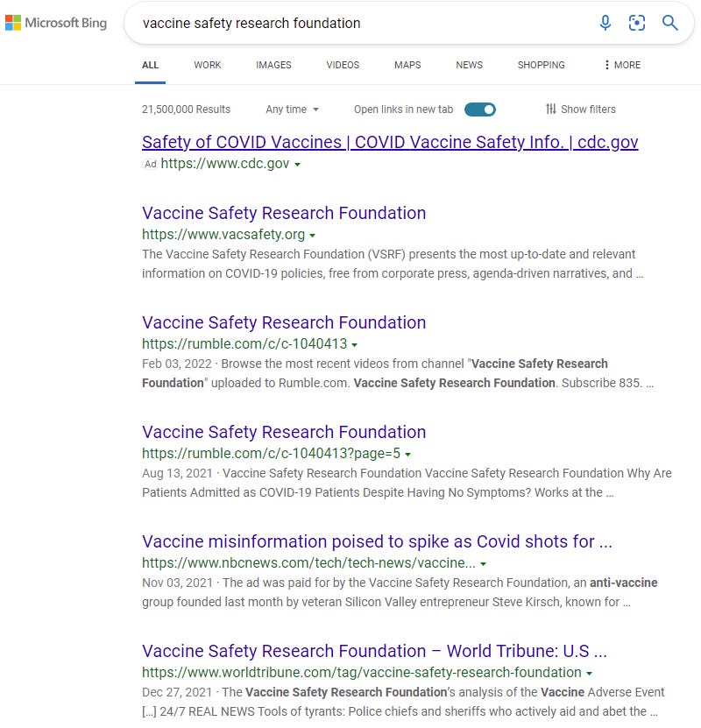Click the worldtribune.com/tag URL text
This screenshot has width=701, height=728.
coord(362,673)
